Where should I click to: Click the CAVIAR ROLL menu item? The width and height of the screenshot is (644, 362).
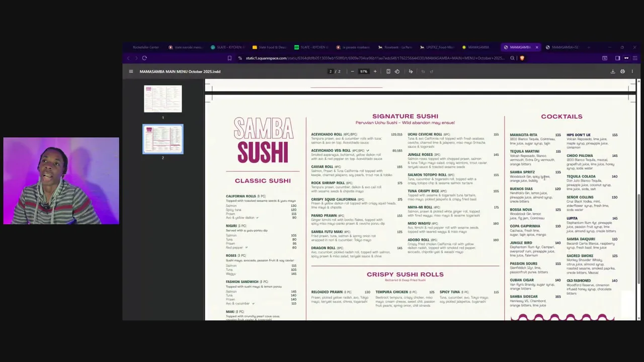322,167
